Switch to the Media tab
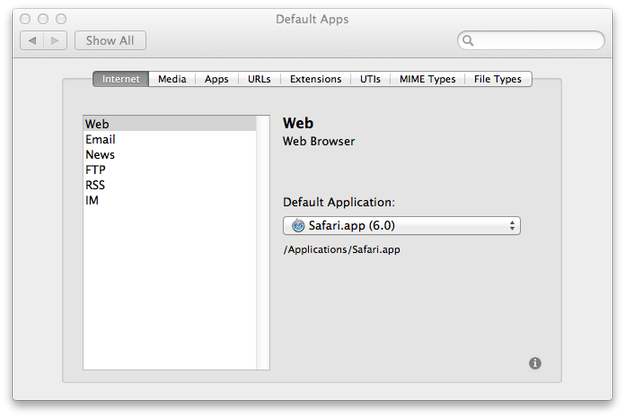This screenshot has height=418, width=625. (172, 79)
